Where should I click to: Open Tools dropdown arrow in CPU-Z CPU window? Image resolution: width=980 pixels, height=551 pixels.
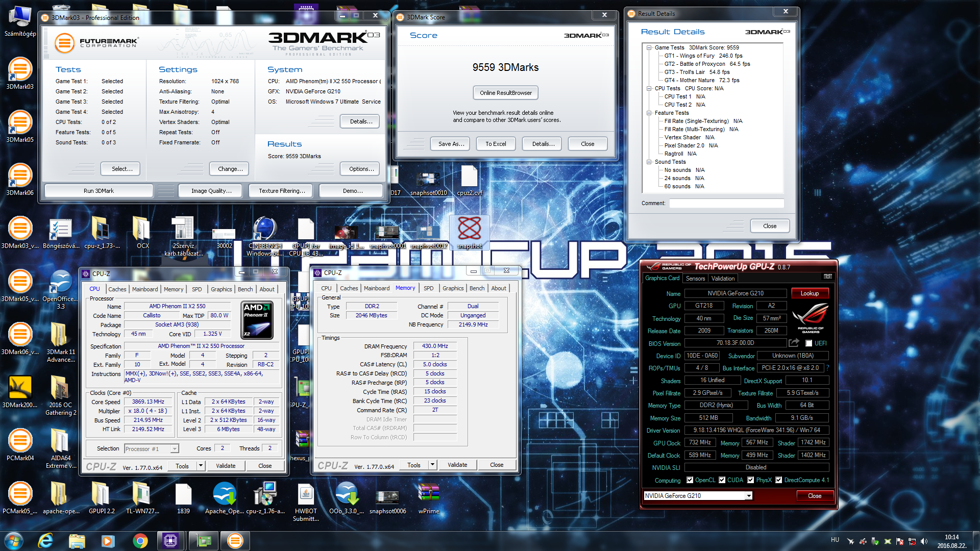[x=201, y=466]
